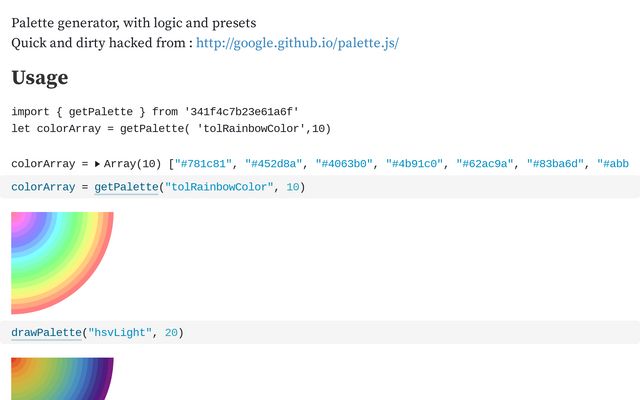Click the number 20 in the drawPalette cell
Image resolution: width=640 pixels, height=400 pixels.
coord(170,332)
